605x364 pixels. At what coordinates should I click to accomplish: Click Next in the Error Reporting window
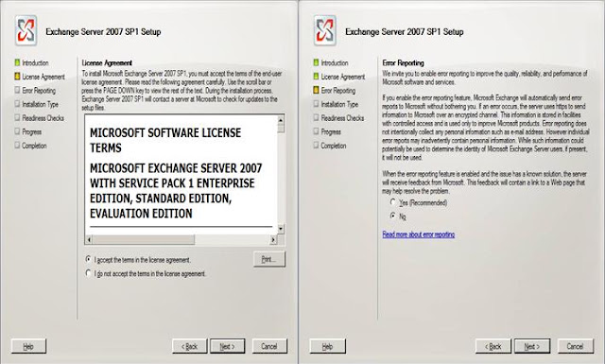pyautogui.click(x=532, y=346)
